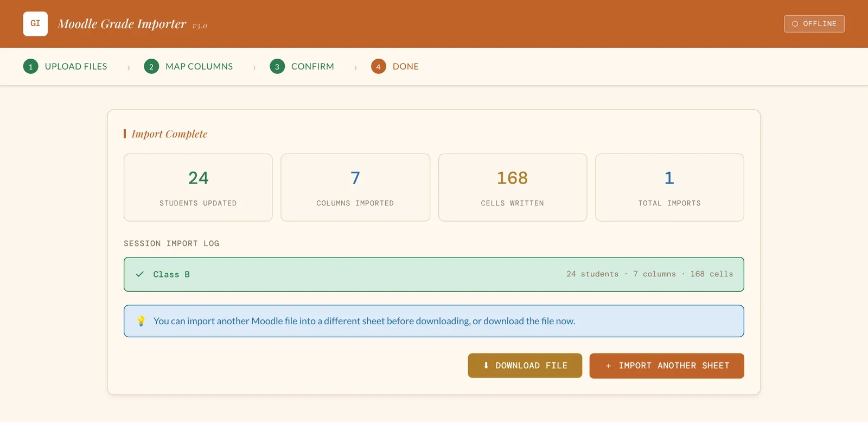This screenshot has width=868, height=422.
Task: Click step 1 number circle
Action: [x=31, y=66]
